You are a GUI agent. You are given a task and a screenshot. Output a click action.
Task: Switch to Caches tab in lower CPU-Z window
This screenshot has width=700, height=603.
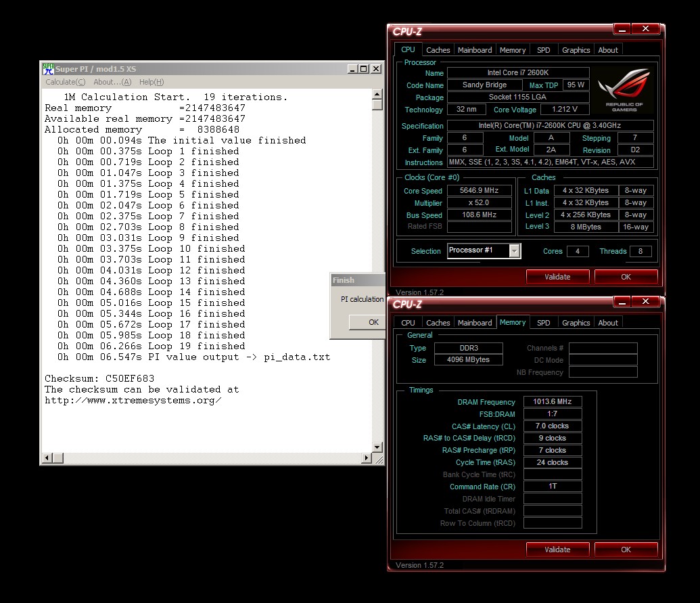(438, 323)
